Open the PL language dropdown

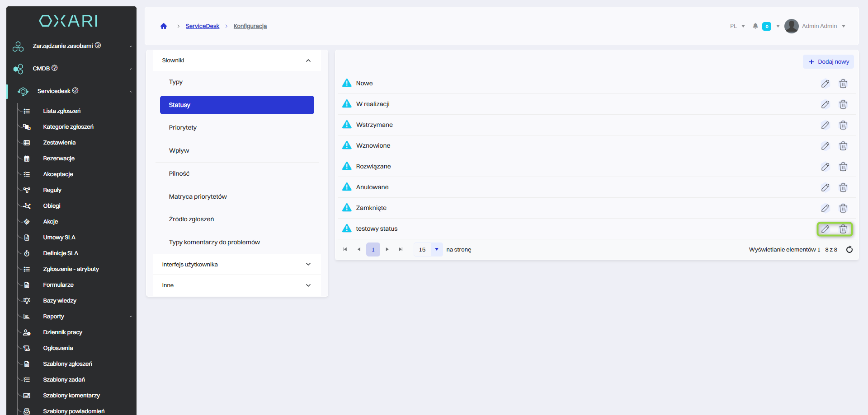pyautogui.click(x=737, y=26)
